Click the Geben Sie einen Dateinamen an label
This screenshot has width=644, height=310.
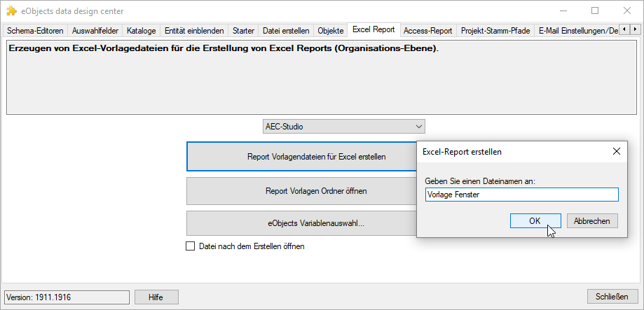[480, 181]
